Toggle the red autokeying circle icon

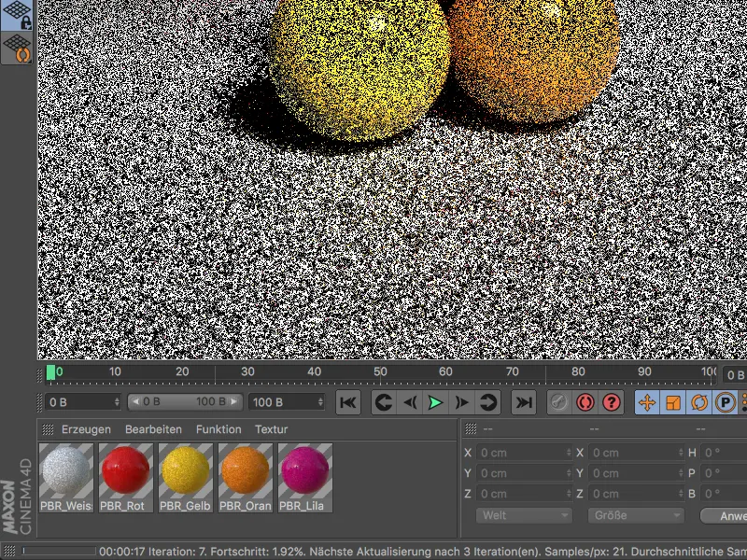click(x=585, y=403)
